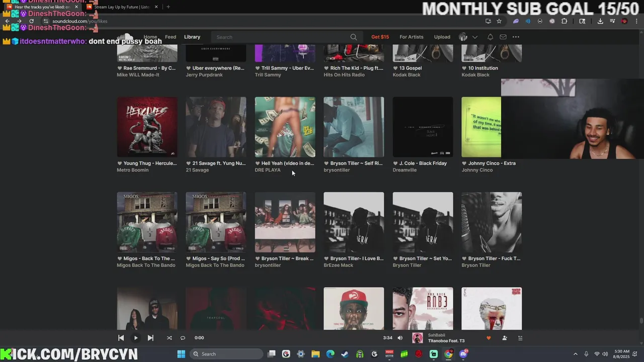Unlike '21 Savage ft. Yung Nu...' via heart

[x=189, y=163]
